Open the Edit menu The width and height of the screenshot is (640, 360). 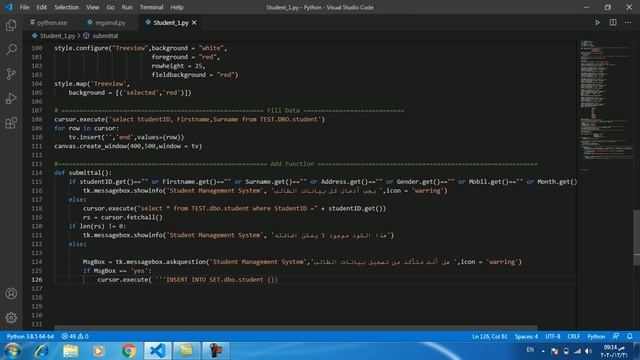pyautogui.click(x=41, y=7)
